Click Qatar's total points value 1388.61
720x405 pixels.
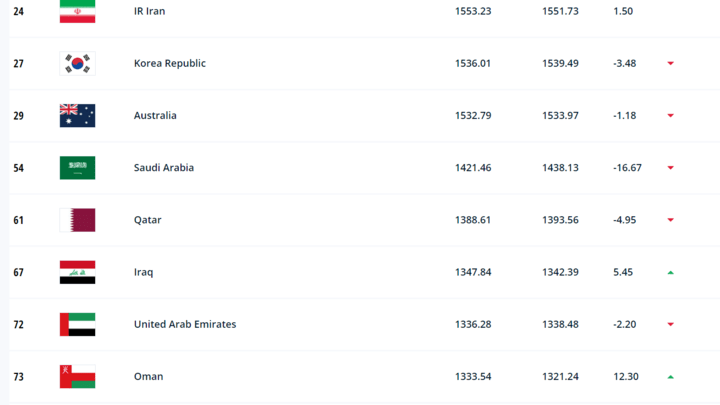coord(472,220)
